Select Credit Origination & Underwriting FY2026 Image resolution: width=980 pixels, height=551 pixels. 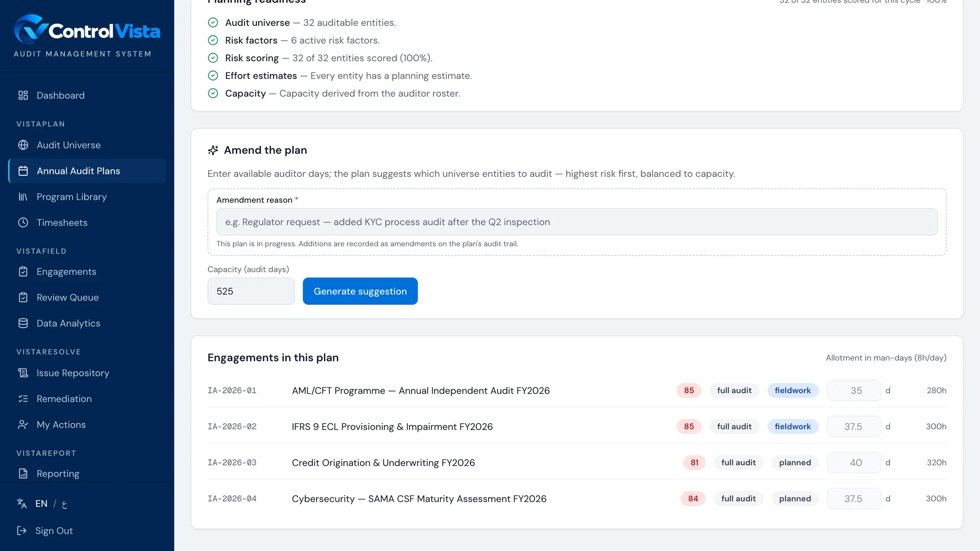[383, 462]
